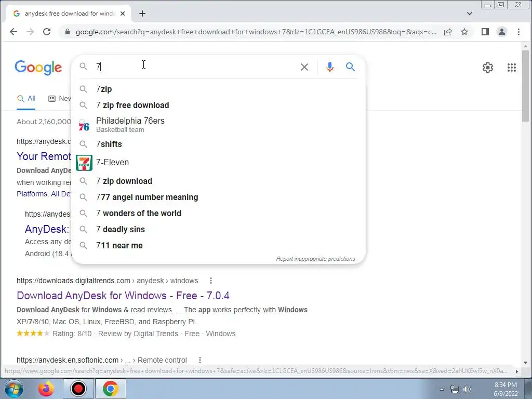
Task: Open options for softonic result
Action: (x=200, y=360)
